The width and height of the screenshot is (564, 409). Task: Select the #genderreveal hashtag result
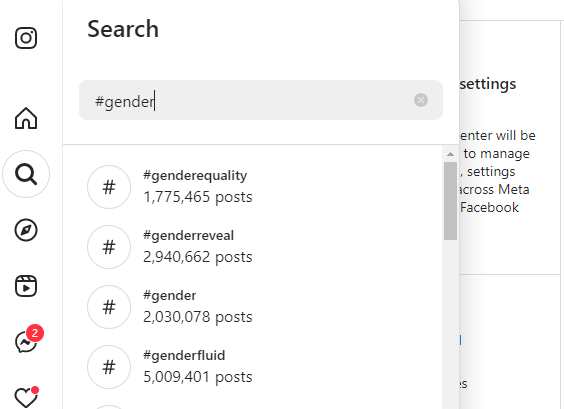pos(253,247)
